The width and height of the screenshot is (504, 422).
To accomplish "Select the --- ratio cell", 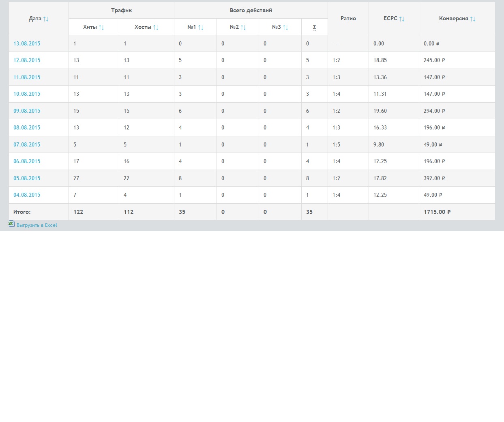I will pos(335,44).
